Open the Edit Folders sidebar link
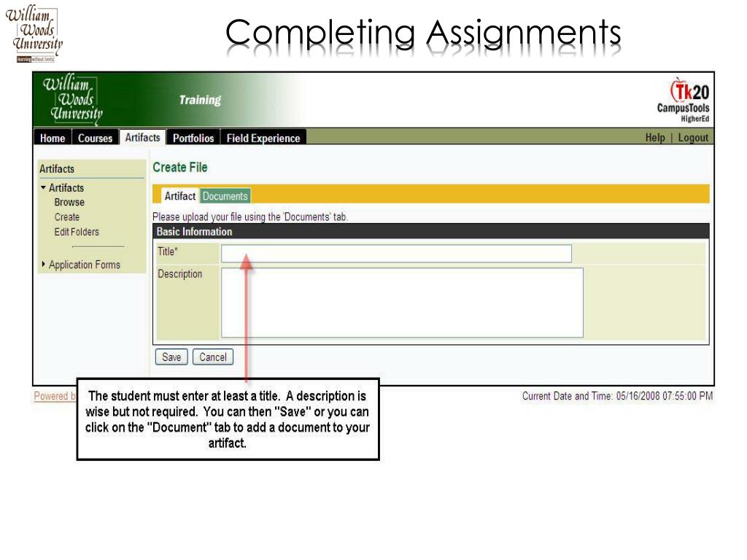 [77, 232]
